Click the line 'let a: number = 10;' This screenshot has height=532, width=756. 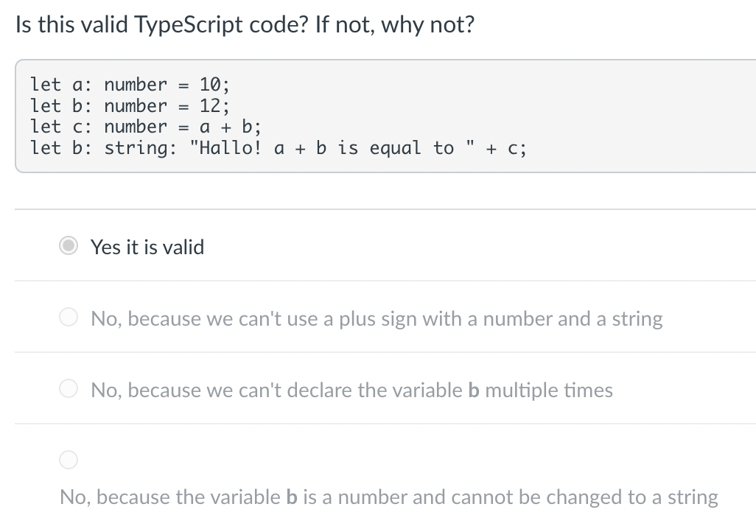coord(128,85)
